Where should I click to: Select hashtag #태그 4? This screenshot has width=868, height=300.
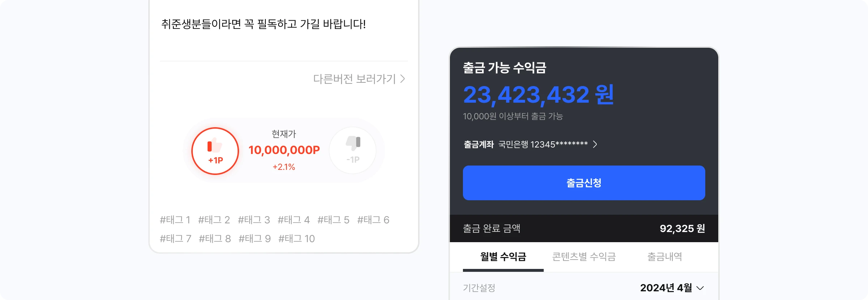pyautogui.click(x=294, y=220)
